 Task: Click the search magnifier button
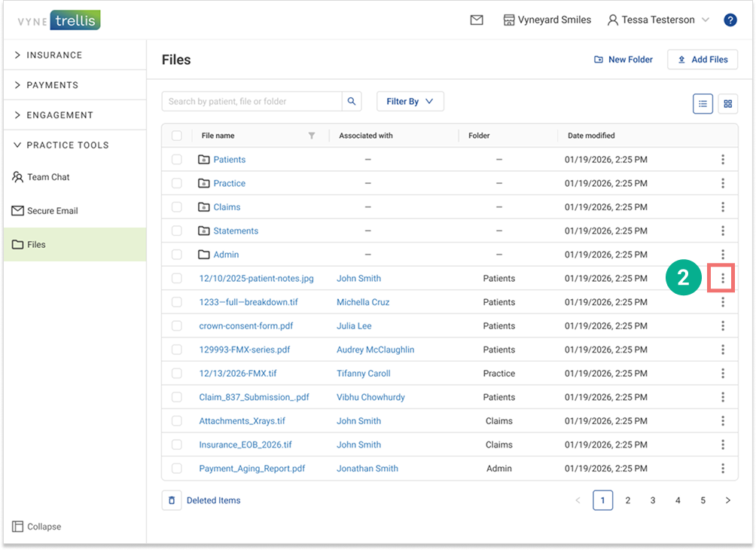point(352,102)
